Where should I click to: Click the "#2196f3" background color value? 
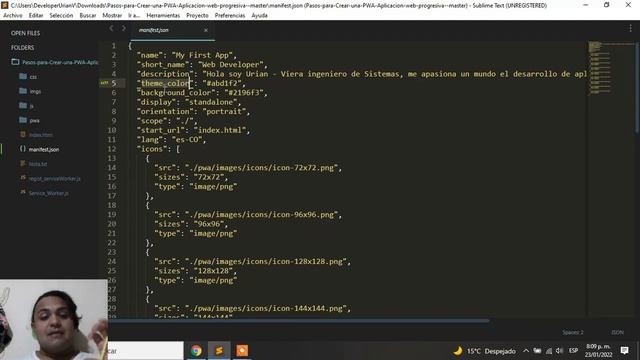click(244, 93)
